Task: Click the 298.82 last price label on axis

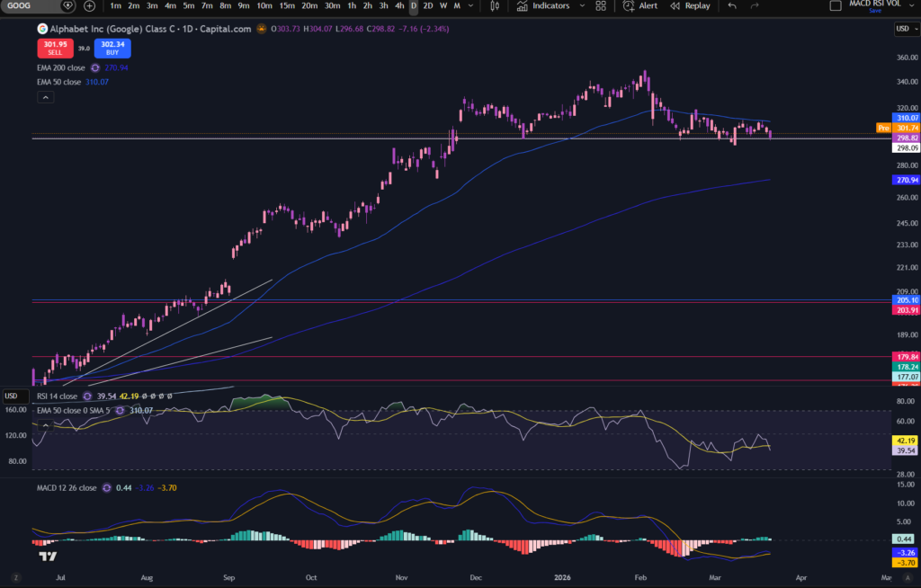Action: 907,138
